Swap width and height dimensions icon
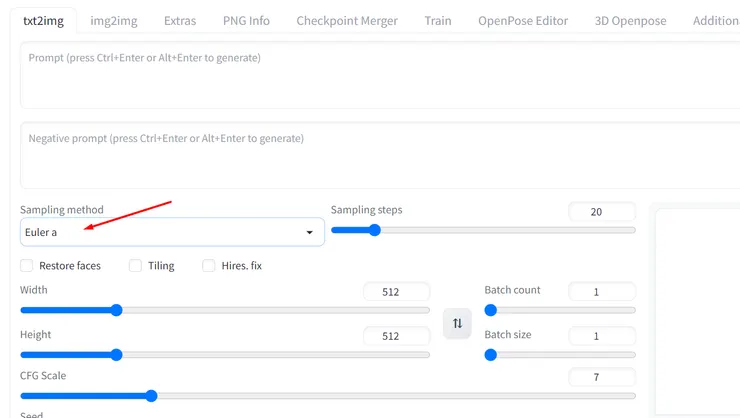 pyautogui.click(x=457, y=323)
